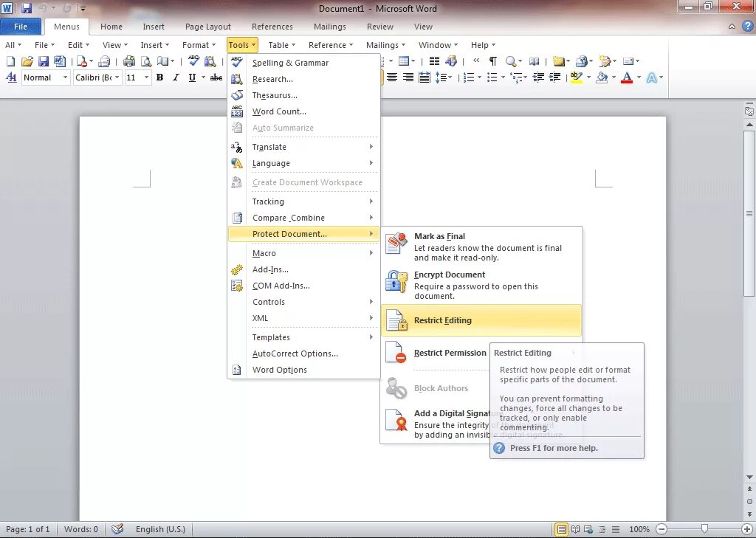
Task: Switch to the Menus ribbon tab
Action: tap(67, 27)
